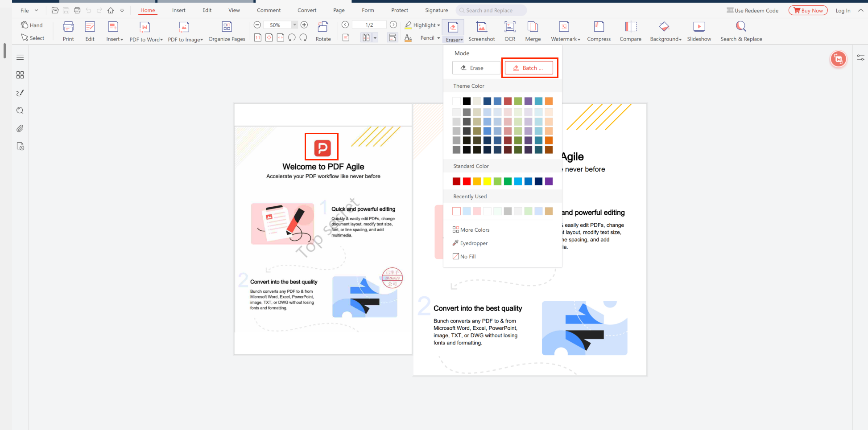Open the properties settings sliders icon
The height and width of the screenshot is (430, 868).
(x=861, y=57)
